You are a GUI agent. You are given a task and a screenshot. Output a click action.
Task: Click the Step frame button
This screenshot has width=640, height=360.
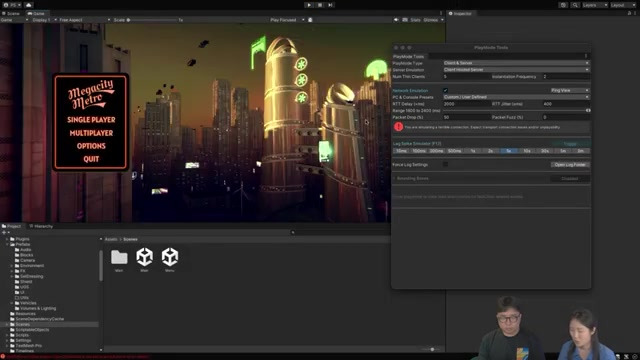point(330,5)
